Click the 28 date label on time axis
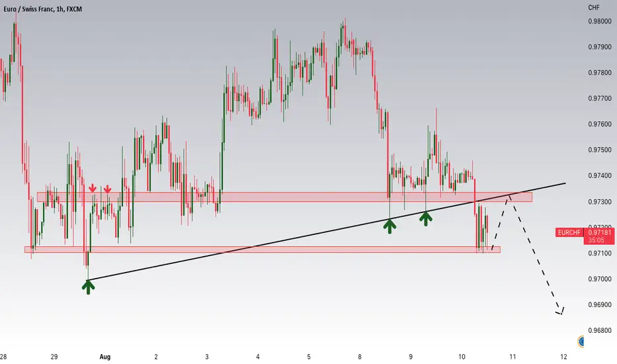 point(3,357)
